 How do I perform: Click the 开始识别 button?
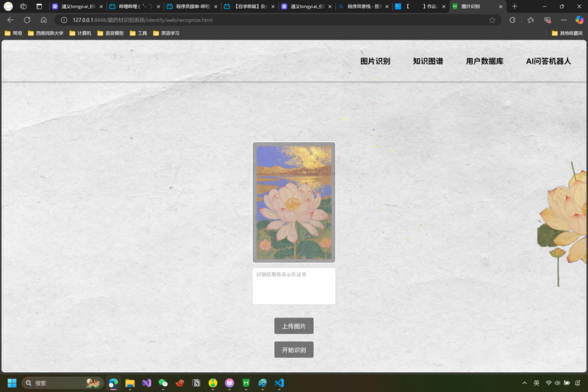click(x=294, y=349)
